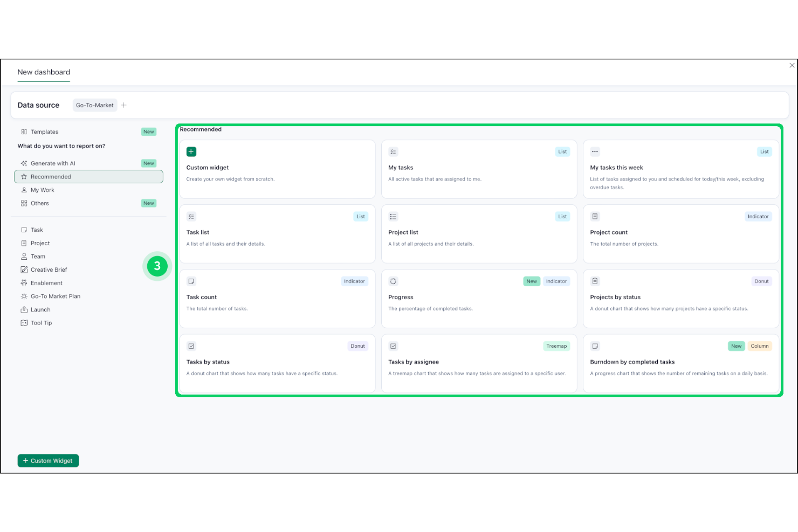Open the My Work category
Image resolution: width=798 pixels, height=532 pixels.
tap(88, 190)
